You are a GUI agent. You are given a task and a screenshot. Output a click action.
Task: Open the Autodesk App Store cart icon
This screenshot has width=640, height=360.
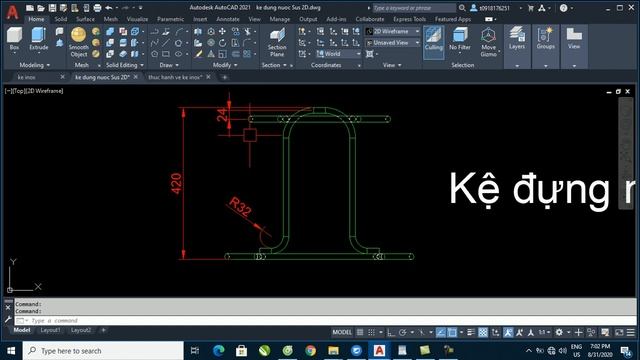[531, 8]
